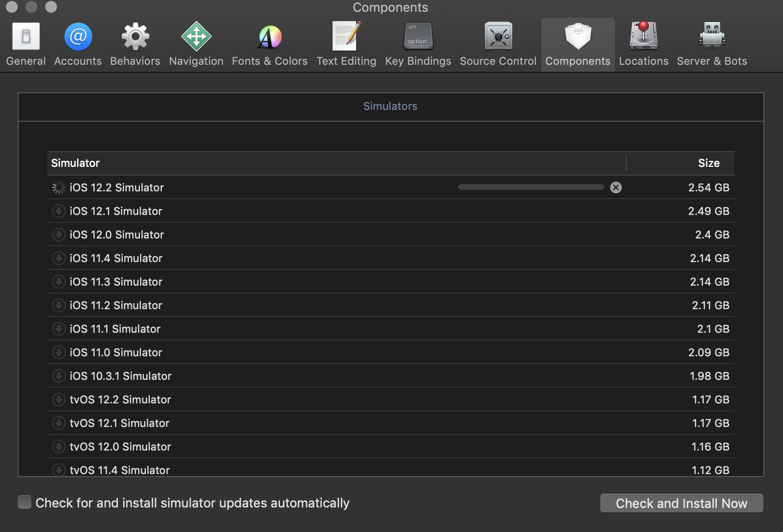783x532 pixels.
Task: Open the General preferences pane
Action: tap(26, 44)
